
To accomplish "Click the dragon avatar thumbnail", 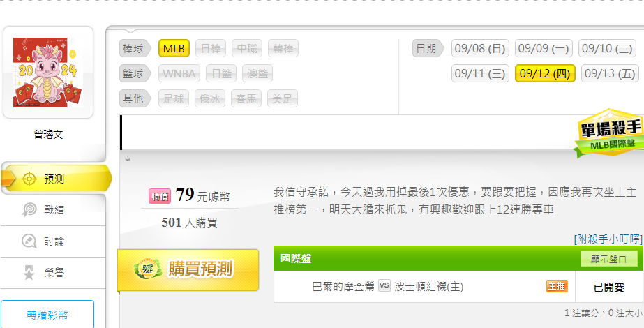I will (x=48, y=73).
